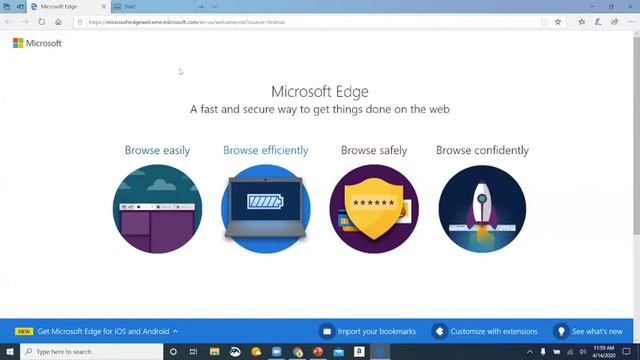Image resolution: width=640 pixels, height=360 pixels.
Task: Add notes with the pen icon
Action: click(598, 22)
